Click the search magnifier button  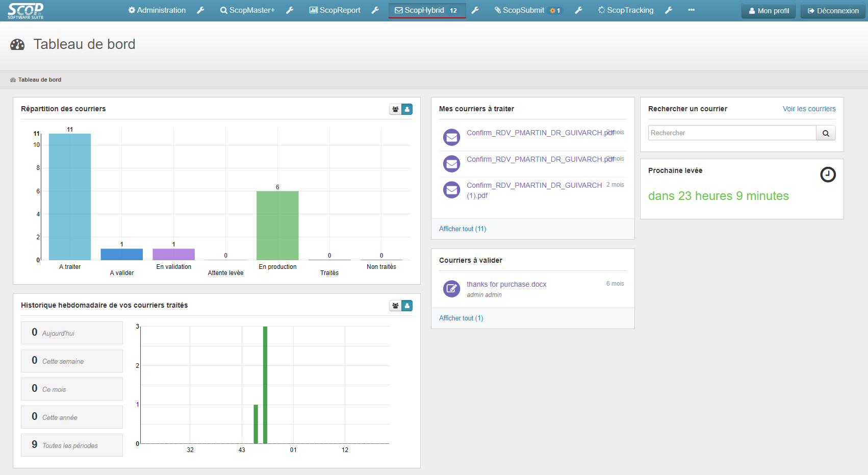pos(826,133)
